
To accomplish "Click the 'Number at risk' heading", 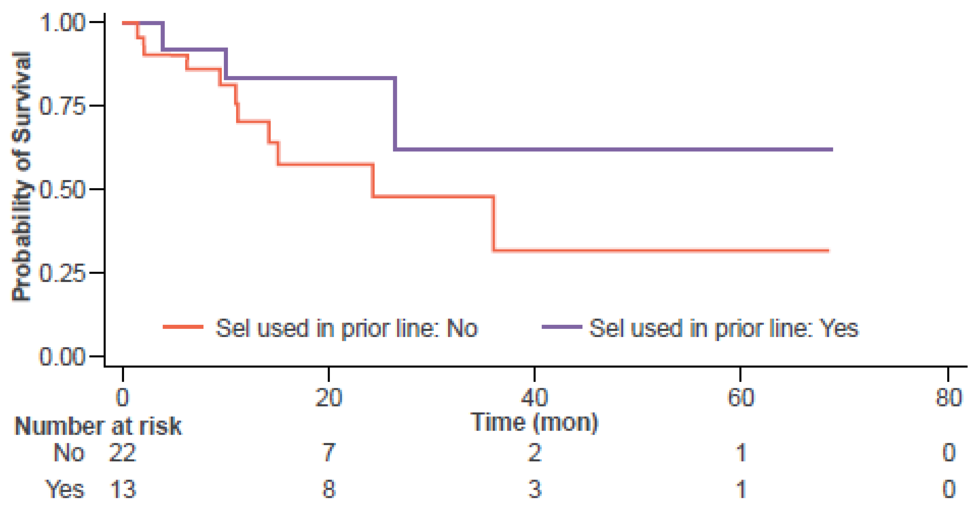I will (98, 426).
